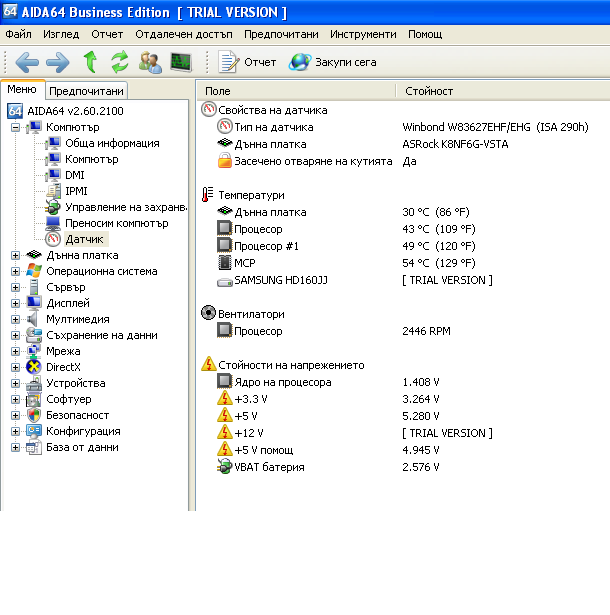Select the 2446 RPM fan value

click(x=426, y=331)
